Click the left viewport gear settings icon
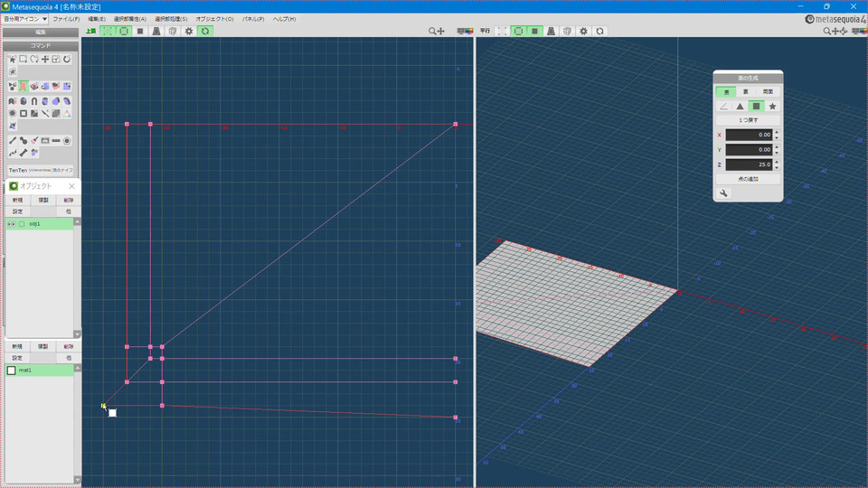868x488 pixels. pos(189,31)
